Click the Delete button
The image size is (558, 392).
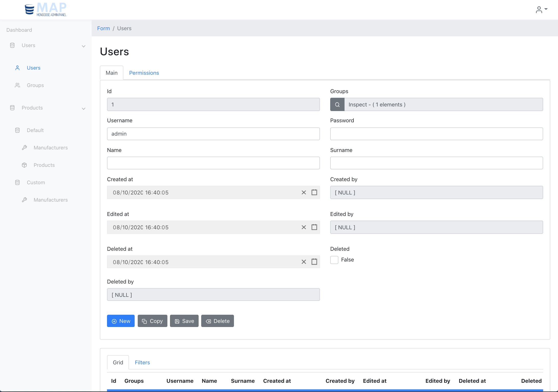(x=217, y=321)
